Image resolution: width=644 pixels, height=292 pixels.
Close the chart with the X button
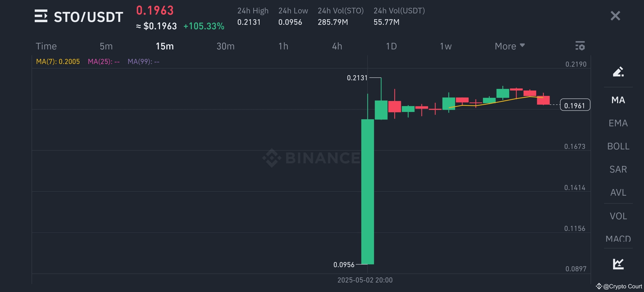click(x=615, y=16)
